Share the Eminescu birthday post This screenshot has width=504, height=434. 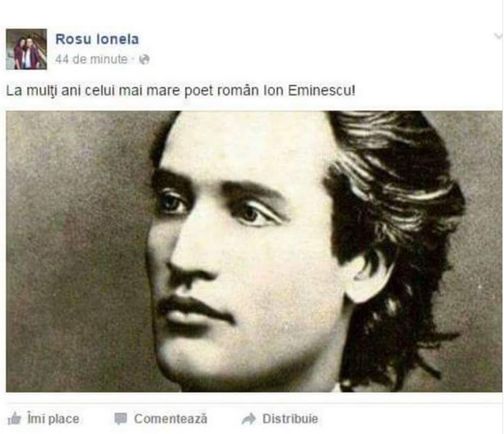(280, 419)
